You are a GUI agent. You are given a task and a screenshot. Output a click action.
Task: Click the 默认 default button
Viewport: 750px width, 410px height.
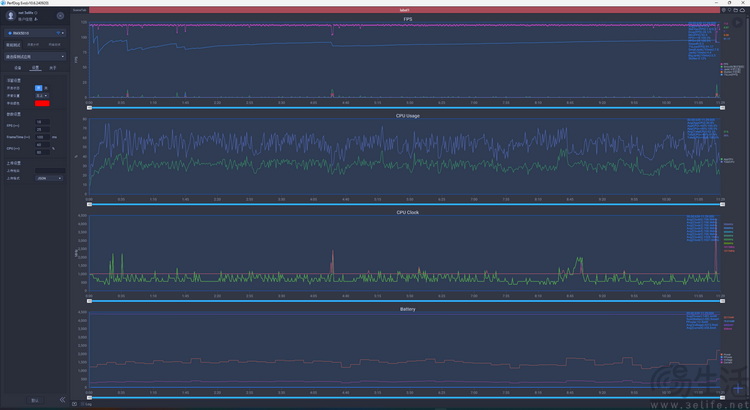click(35, 400)
